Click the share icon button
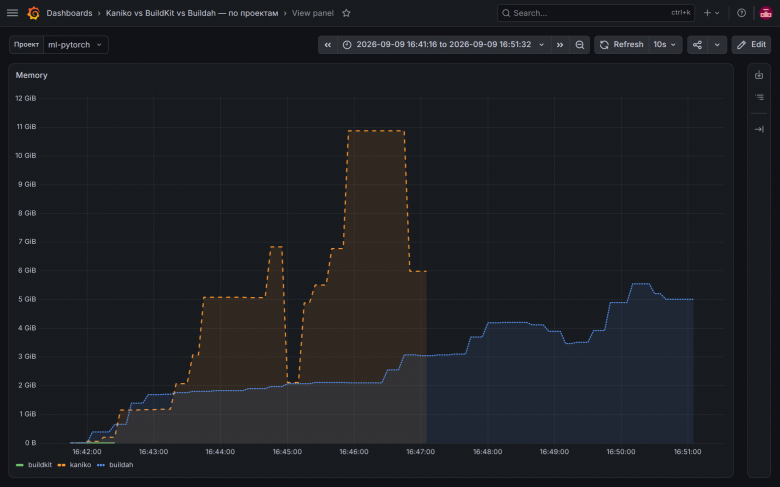Screen dimensions: 780x487 tap(697, 45)
